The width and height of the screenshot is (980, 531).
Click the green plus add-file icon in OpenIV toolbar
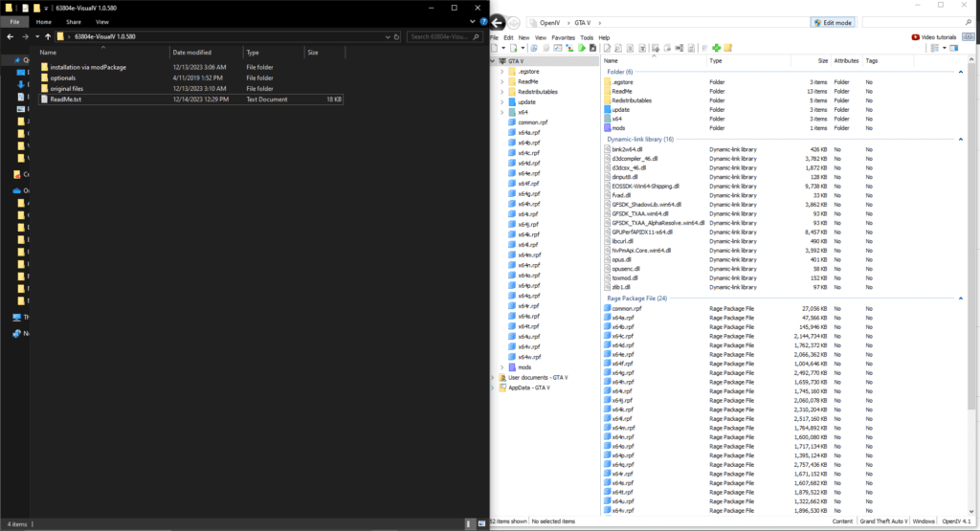tap(716, 48)
